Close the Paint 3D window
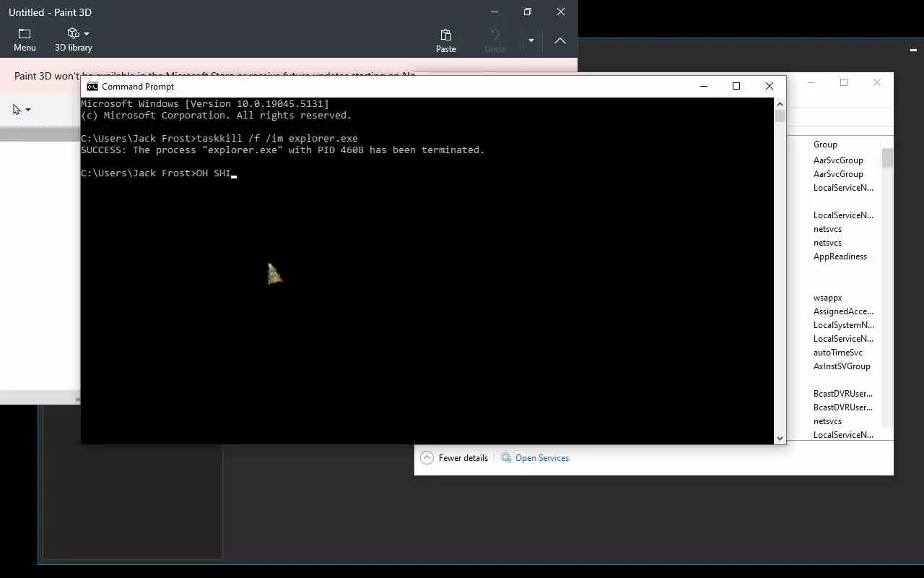This screenshot has width=924, height=578. coord(561,12)
